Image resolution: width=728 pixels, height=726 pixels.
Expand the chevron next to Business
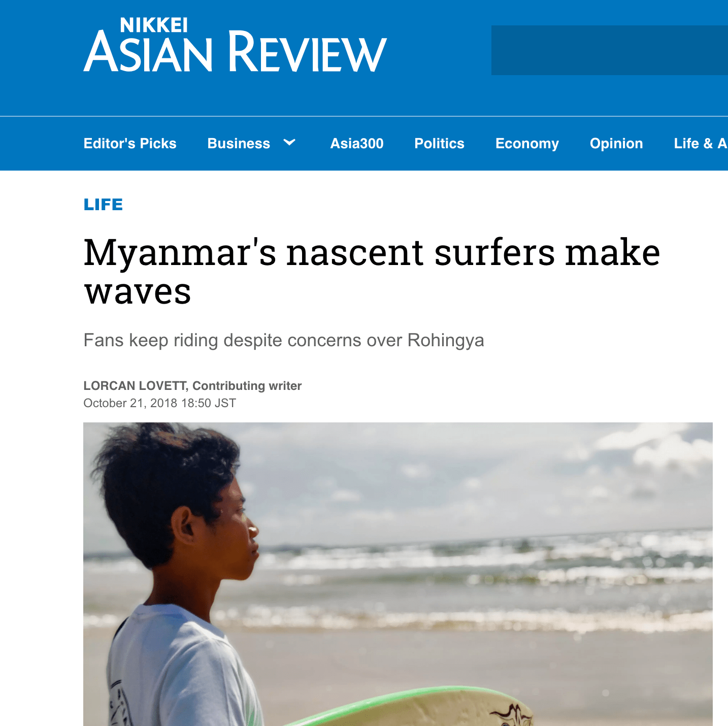tap(289, 143)
